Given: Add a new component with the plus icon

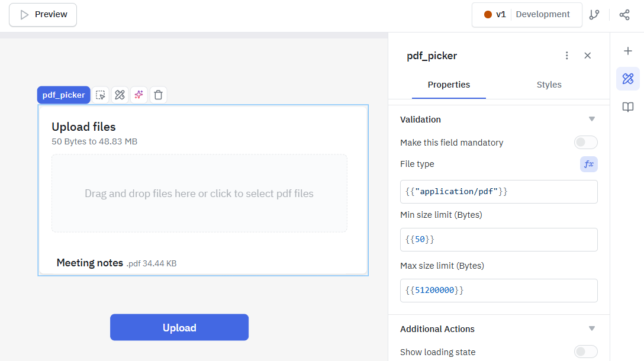Looking at the screenshot, I should [628, 51].
